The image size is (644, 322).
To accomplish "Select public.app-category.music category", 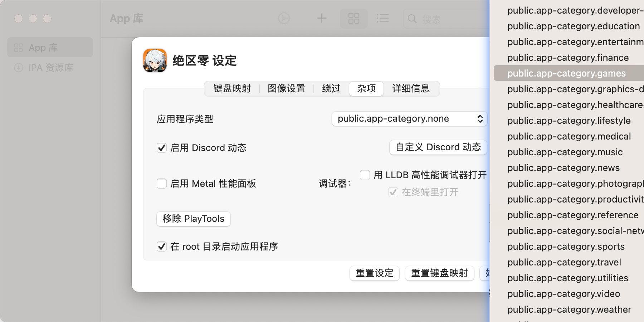I will click(565, 152).
